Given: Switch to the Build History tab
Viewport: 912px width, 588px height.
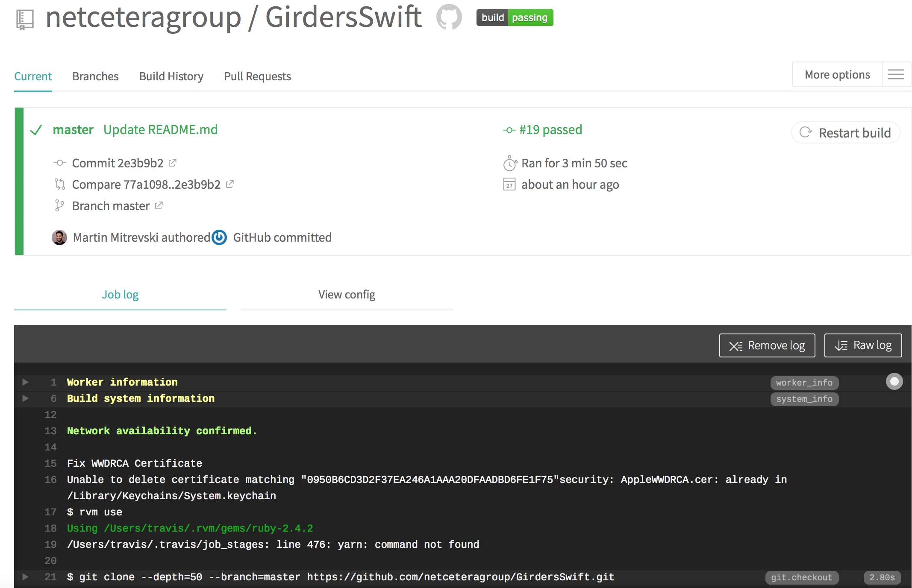Looking at the screenshot, I should (x=171, y=76).
